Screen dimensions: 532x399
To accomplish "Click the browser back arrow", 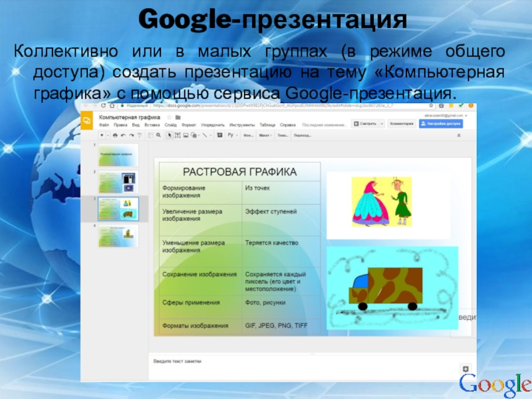I will point(86,106).
